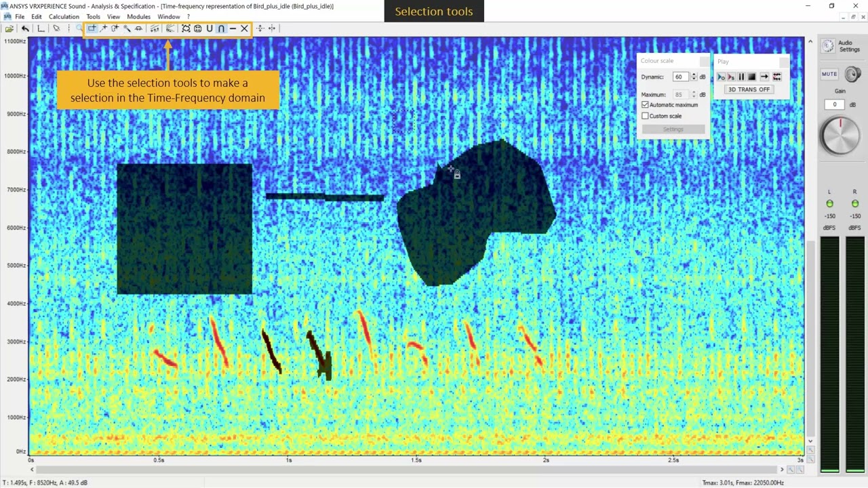The height and width of the screenshot is (488, 868).
Task: Toggle Automatic maximum checkbox
Action: click(x=645, y=104)
